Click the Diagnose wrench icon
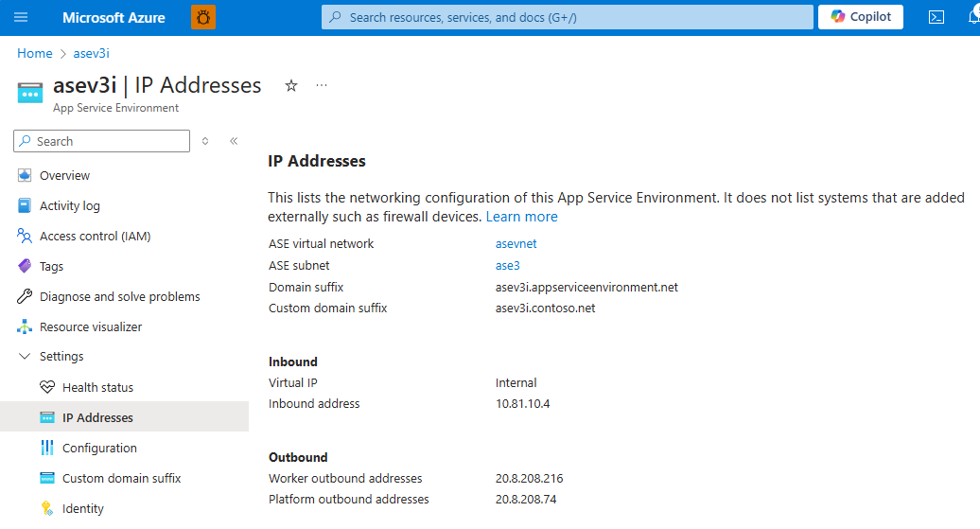This screenshot has width=980, height=529. coord(25,296)
